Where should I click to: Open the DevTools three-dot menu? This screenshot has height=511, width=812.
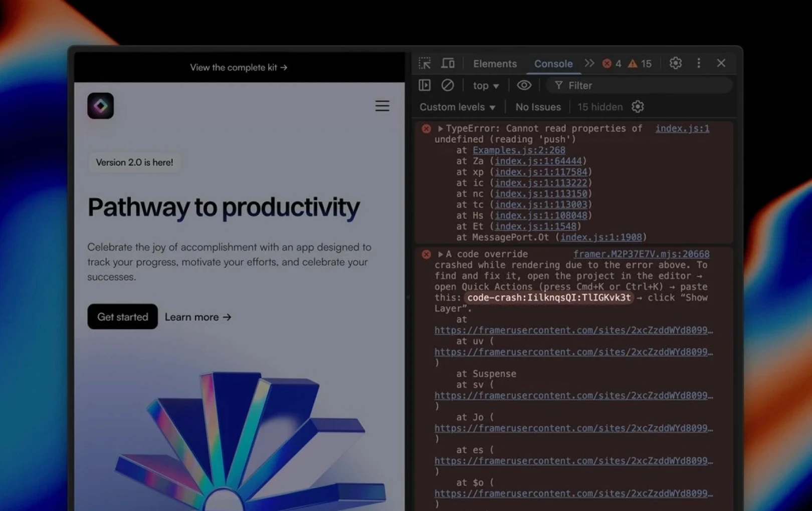pos(699,63)
